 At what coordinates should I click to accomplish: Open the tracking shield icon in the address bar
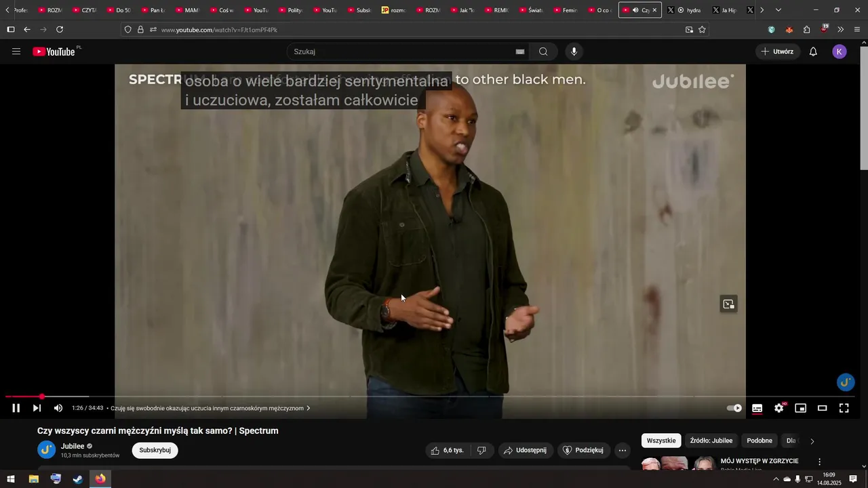pyautogui.click(x=127, y=30)
